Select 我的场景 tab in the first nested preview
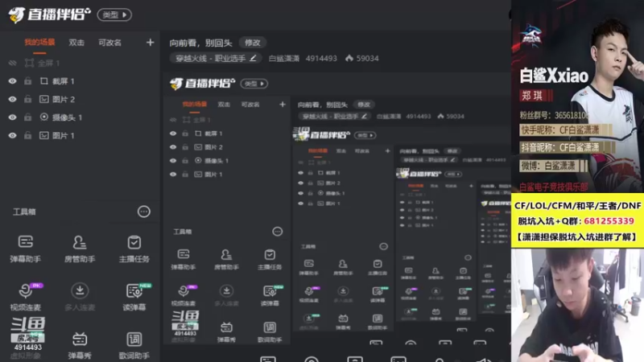 (194, 105)
